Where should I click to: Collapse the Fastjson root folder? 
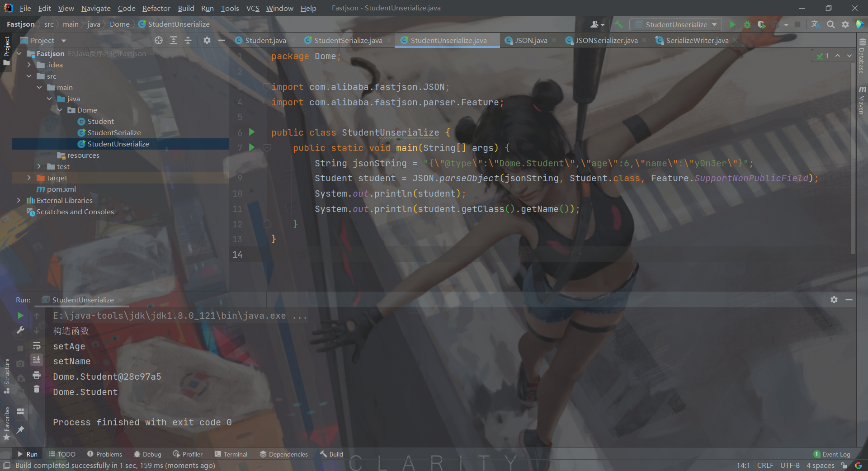pos(19,53)
